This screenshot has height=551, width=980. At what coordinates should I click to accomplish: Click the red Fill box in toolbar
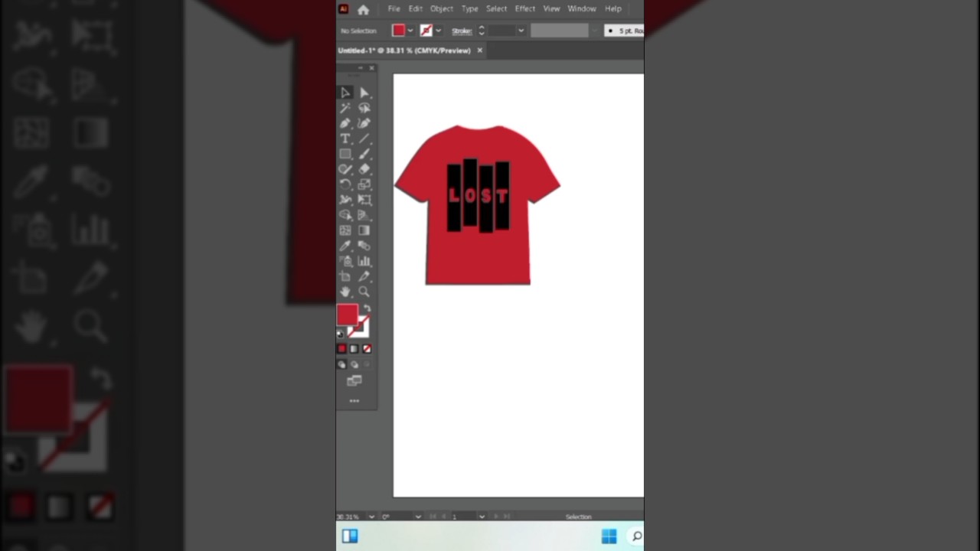point(347,315)
